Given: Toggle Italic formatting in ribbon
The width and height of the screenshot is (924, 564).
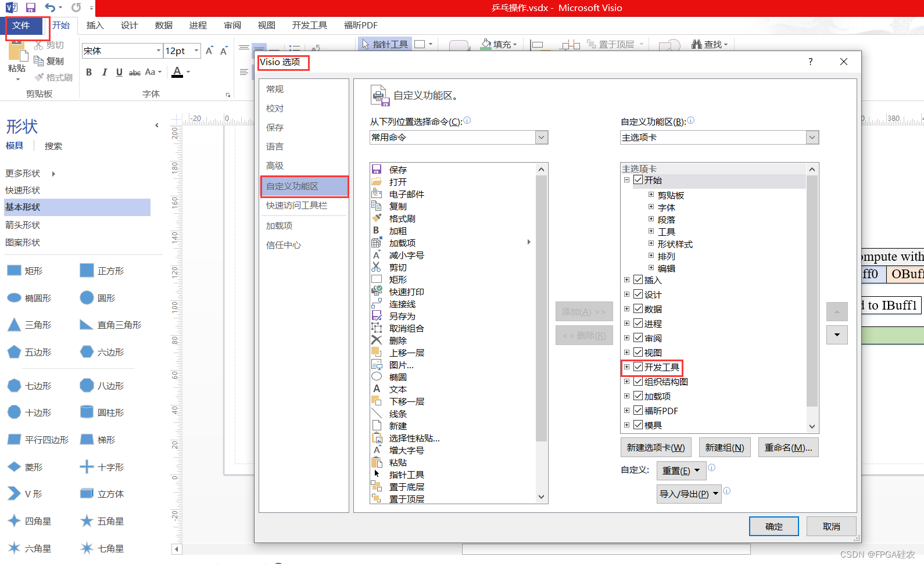Looking at the screenshot, I should pyautogui.click(x=104, y=72).
